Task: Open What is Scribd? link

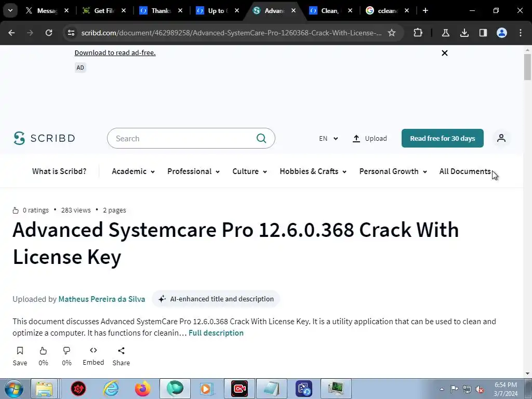Action: click(59, 171)
